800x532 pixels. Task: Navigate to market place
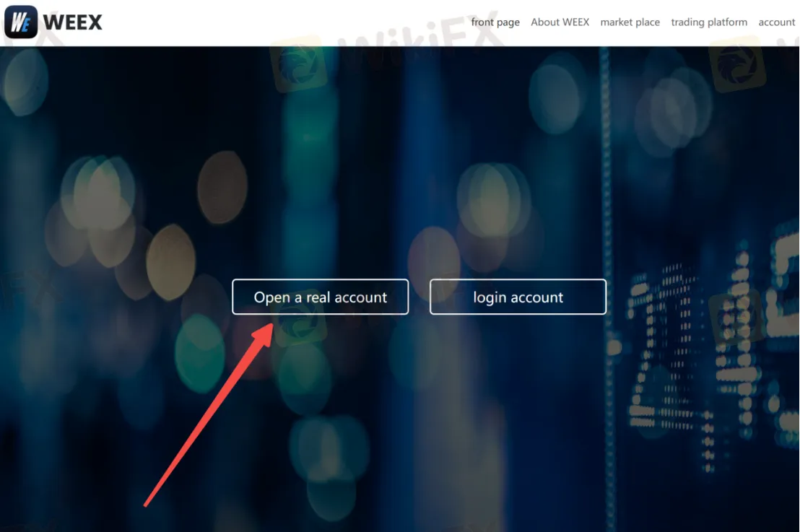coord(630,22)
